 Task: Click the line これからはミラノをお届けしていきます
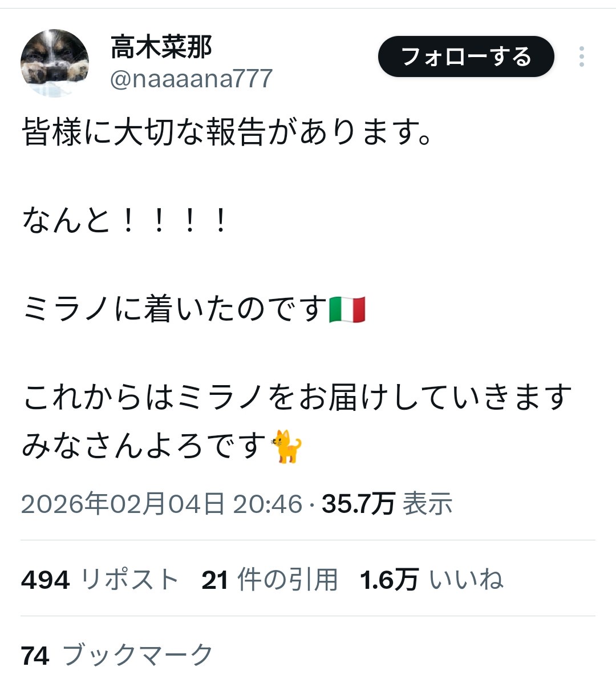click(297, 397)
